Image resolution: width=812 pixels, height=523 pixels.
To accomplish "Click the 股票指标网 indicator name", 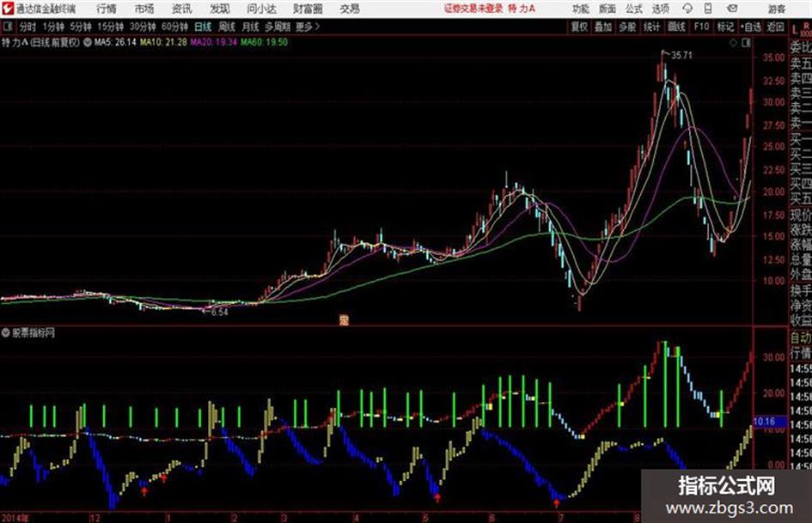I will pos(34,333).
